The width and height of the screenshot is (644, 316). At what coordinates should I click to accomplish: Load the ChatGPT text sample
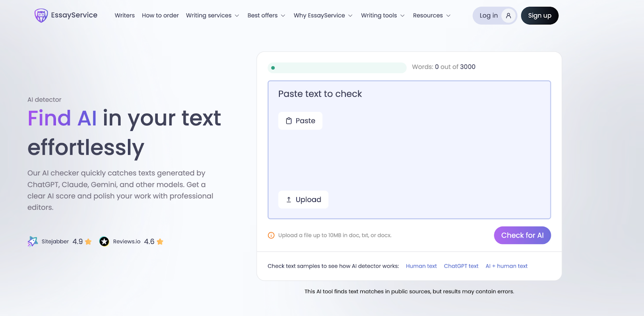click(461, 266)
